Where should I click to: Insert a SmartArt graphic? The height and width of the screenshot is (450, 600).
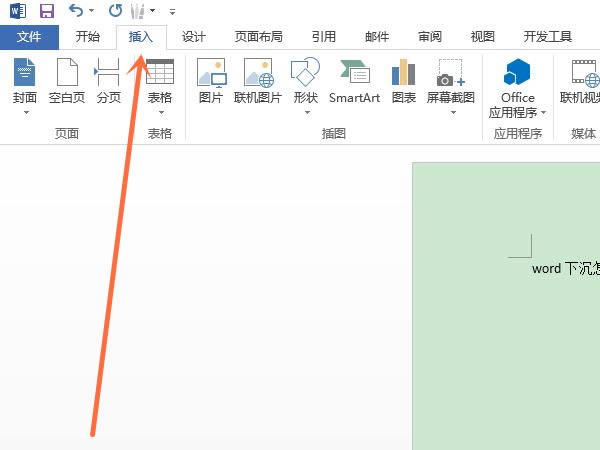pyautogui.click(x=354, y=80)
